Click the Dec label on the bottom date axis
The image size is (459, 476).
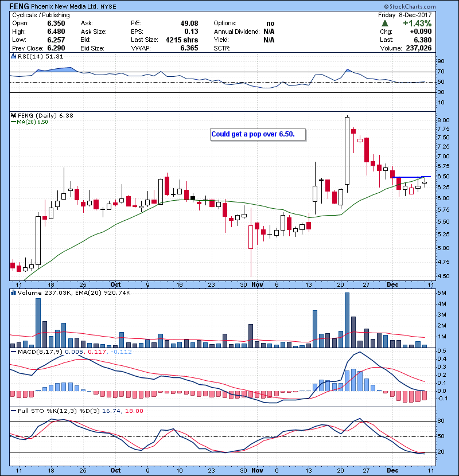tap(392, 470)
